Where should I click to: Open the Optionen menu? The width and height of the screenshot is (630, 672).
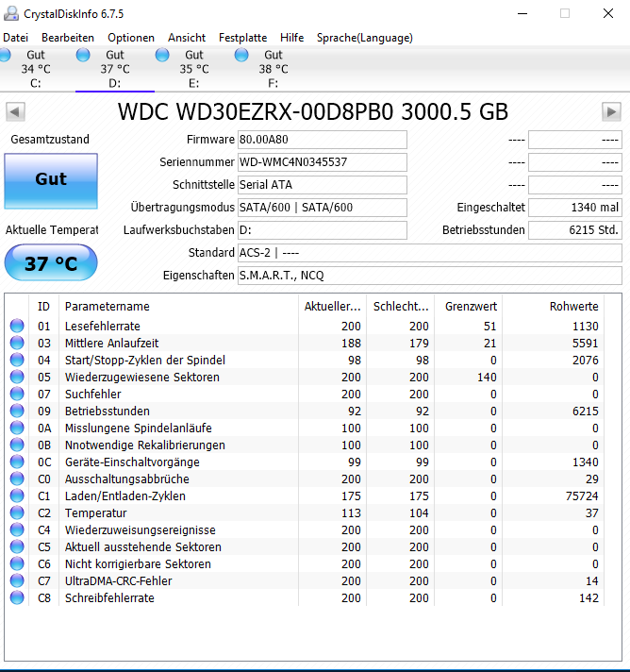[131, 38]
